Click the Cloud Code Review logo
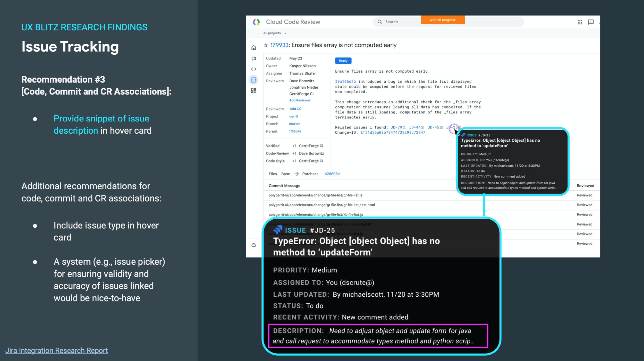 [x=256, y=22]
